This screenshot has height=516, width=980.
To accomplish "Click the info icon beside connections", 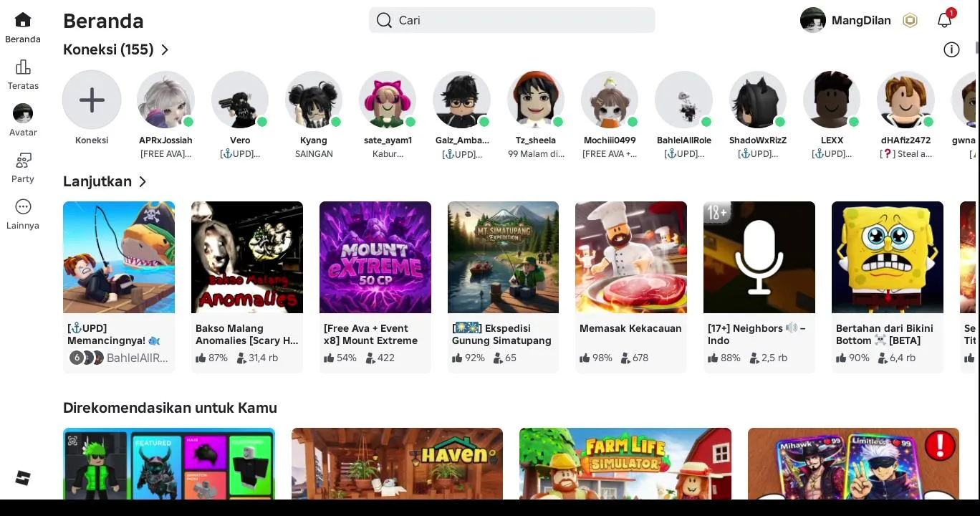I will click(x=951, y=49).
